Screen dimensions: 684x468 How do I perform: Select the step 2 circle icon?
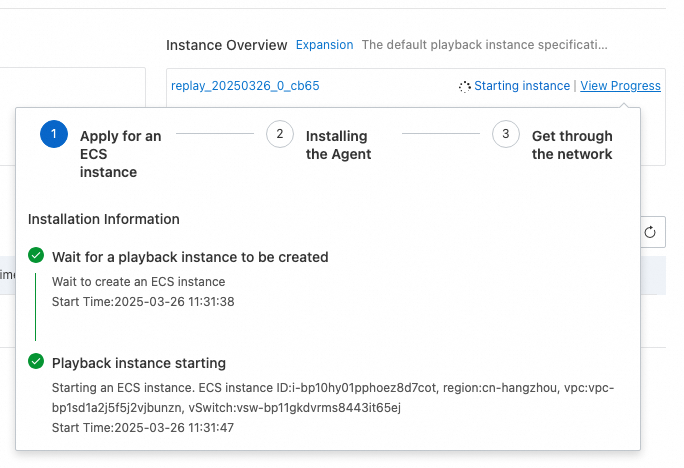click(x=280, y=134)
